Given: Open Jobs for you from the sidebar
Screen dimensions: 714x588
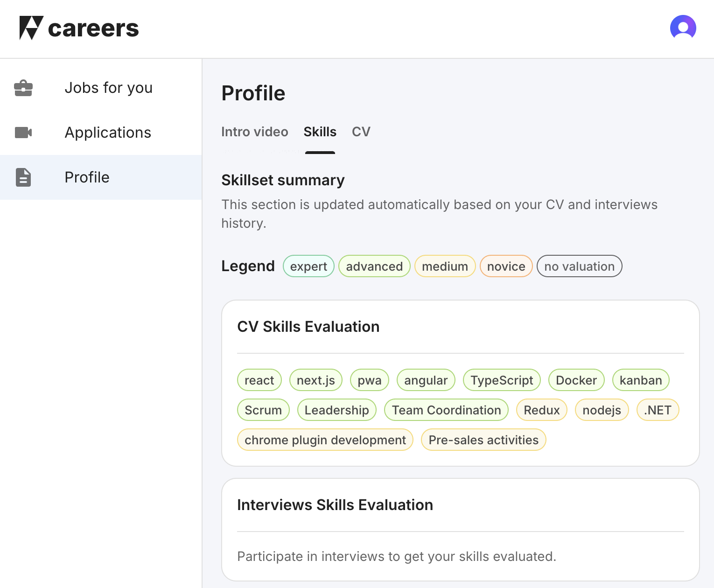Looking at the screenshot, I should (x=109, y=88).
